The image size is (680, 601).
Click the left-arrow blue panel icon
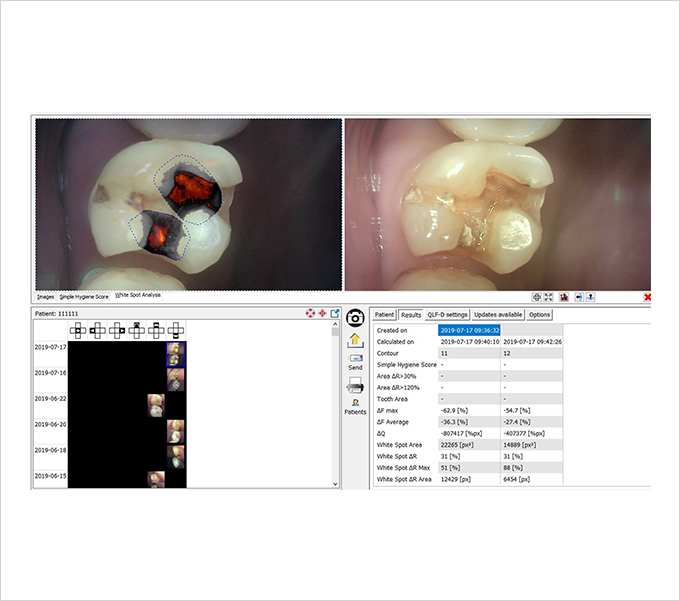click(579, 297)
